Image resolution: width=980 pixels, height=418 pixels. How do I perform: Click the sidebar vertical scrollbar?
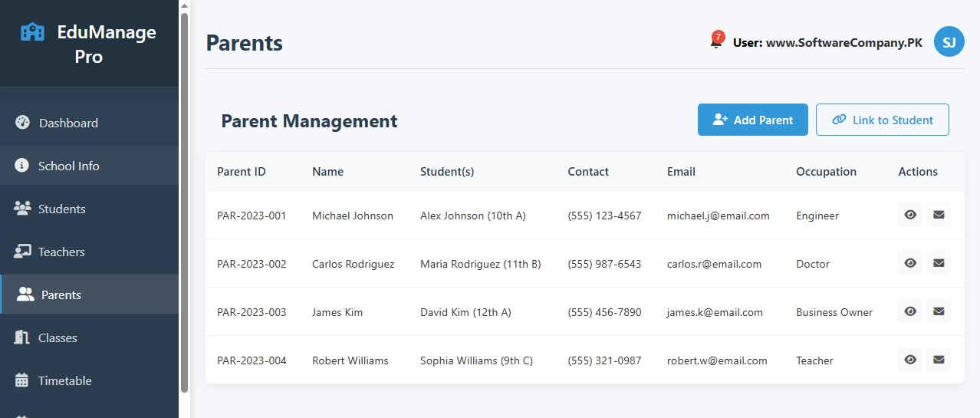[x=184, y=203]
